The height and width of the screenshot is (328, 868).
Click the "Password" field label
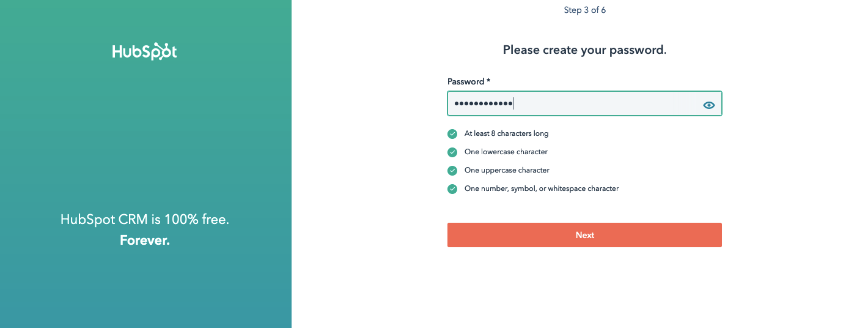click(466, 81)
